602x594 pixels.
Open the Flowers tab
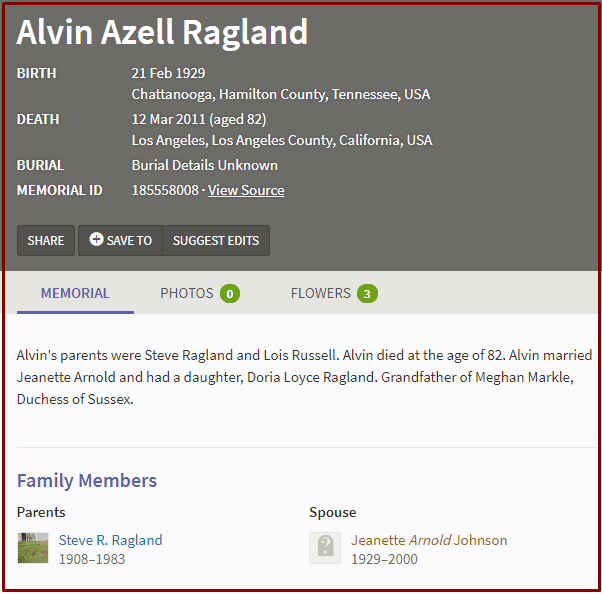tap(334, 293)
